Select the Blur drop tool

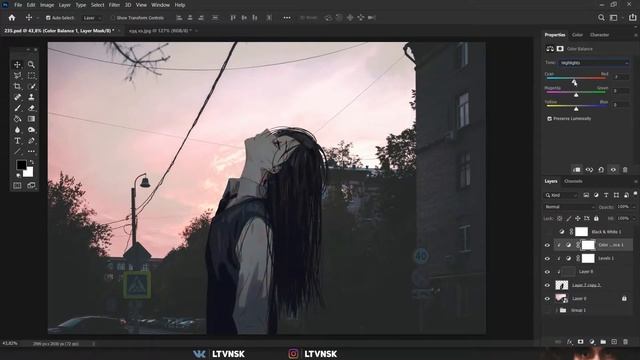click(17, 130)
